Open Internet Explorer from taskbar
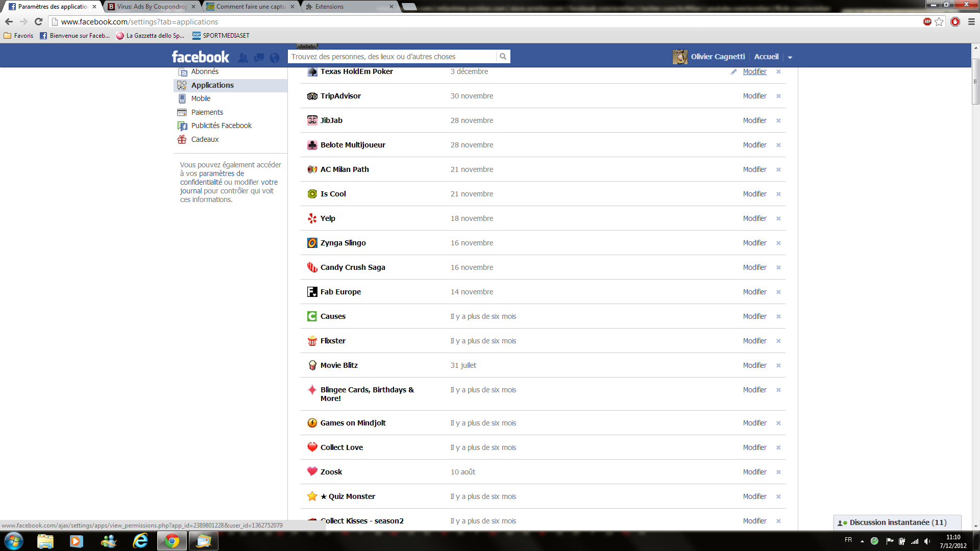The width and height of the screenshot is (980, 551). [140, 541]
